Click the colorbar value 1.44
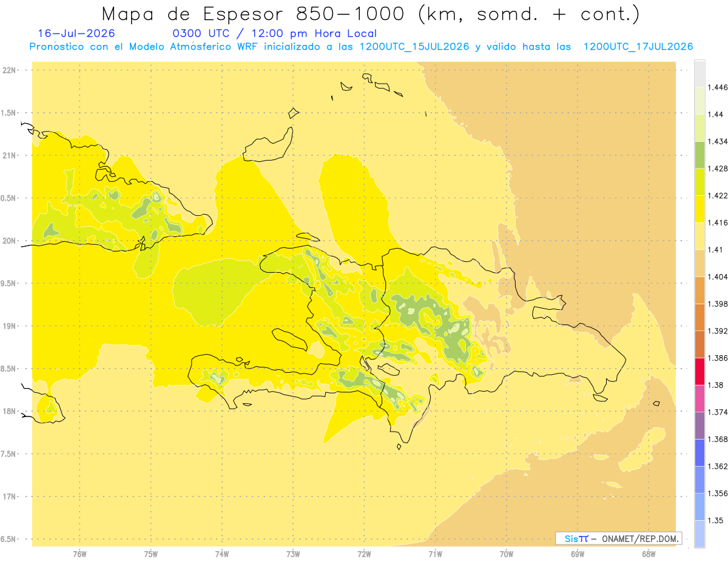The height and width of the screenshot is (562, 728). 716,115
